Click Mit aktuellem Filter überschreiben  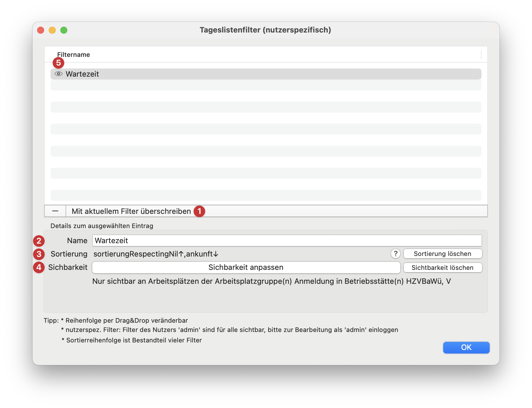[x=131, y=211]
